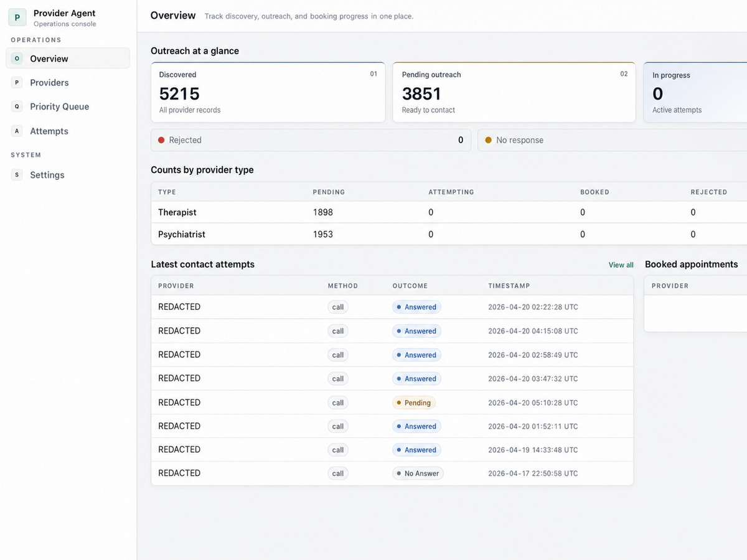Click the Answered badge at 04:15:08 UTC
Screen dimensions: 747x560
(416, 331)
